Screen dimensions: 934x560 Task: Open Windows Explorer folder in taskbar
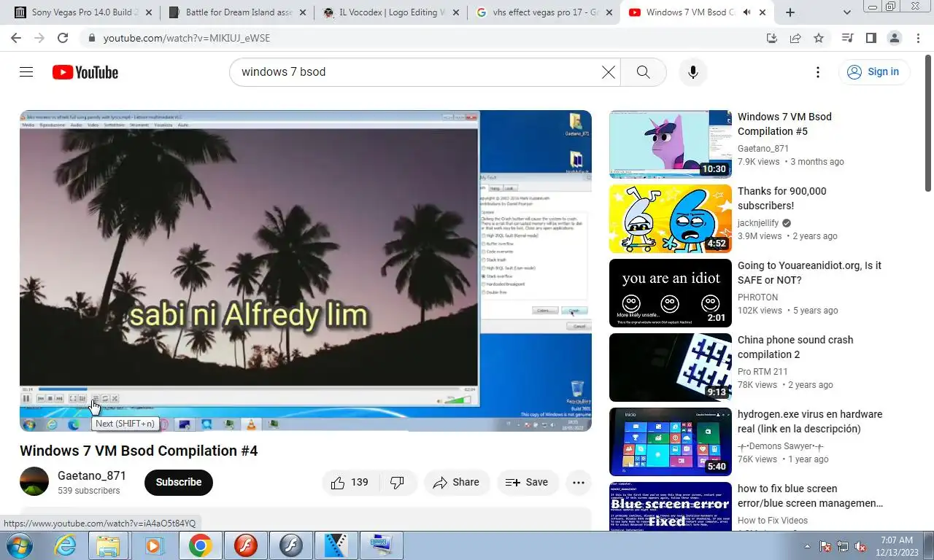(x=109, y=545)
